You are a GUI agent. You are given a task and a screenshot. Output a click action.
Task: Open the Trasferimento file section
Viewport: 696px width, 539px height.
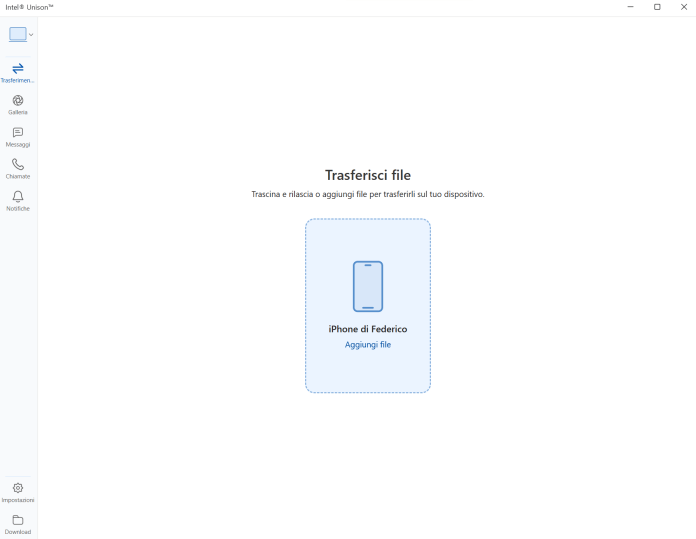click(18, 73)
